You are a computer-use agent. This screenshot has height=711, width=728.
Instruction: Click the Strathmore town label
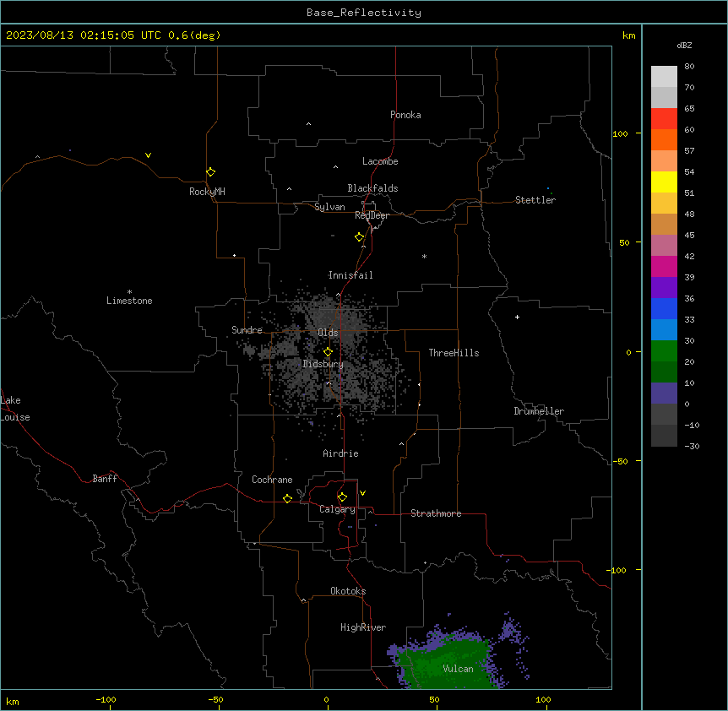click(x=436, y=513)
